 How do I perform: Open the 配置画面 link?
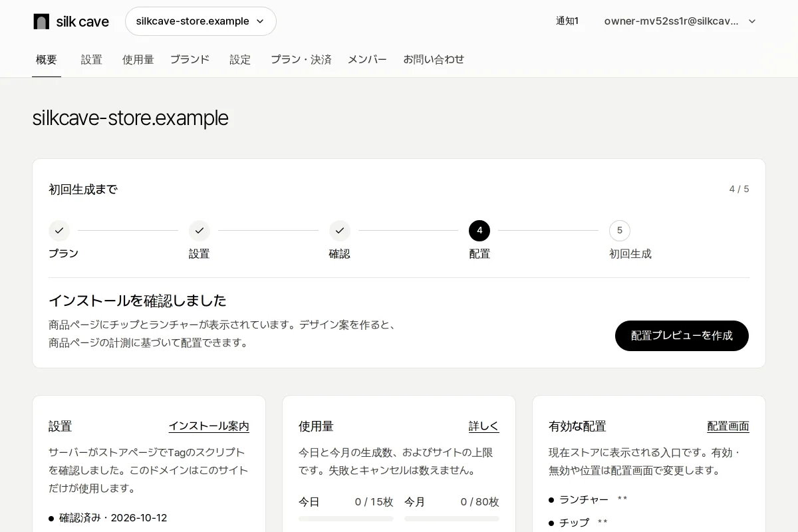(x=728, y=426)
